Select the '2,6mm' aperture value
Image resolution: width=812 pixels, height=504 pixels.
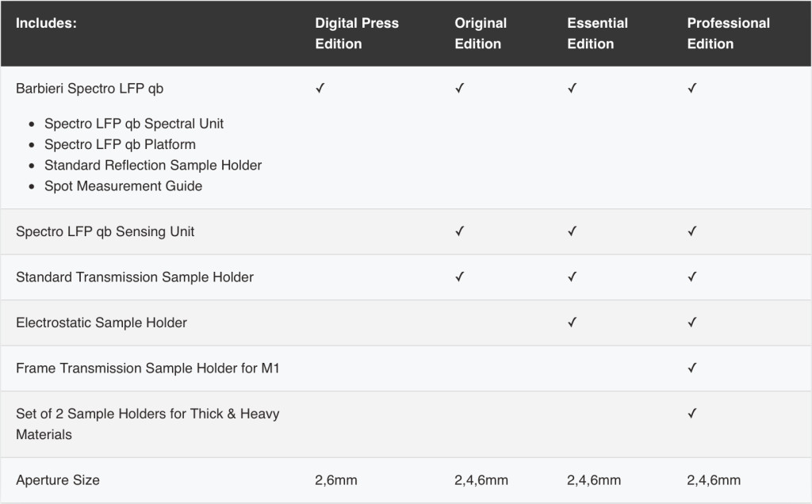(x=336, y=480)
